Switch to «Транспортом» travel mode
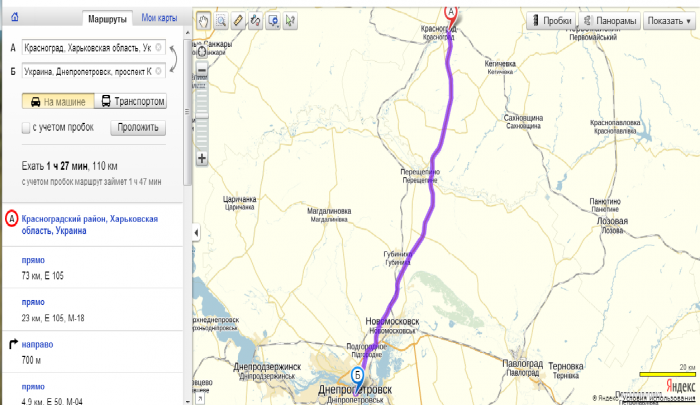This screenshot has width=700, height=405. [x=131, y=102]
